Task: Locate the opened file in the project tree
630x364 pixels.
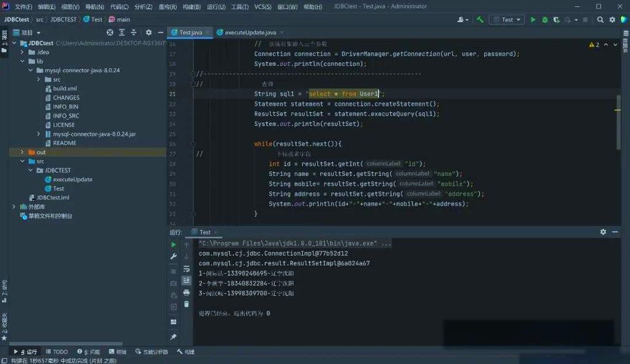Action: tap(109, 33)
